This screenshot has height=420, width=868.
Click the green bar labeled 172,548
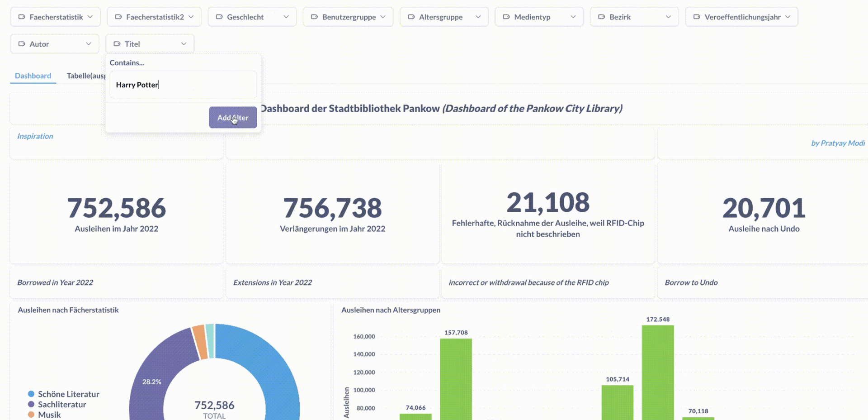click(x=658, y=372)
